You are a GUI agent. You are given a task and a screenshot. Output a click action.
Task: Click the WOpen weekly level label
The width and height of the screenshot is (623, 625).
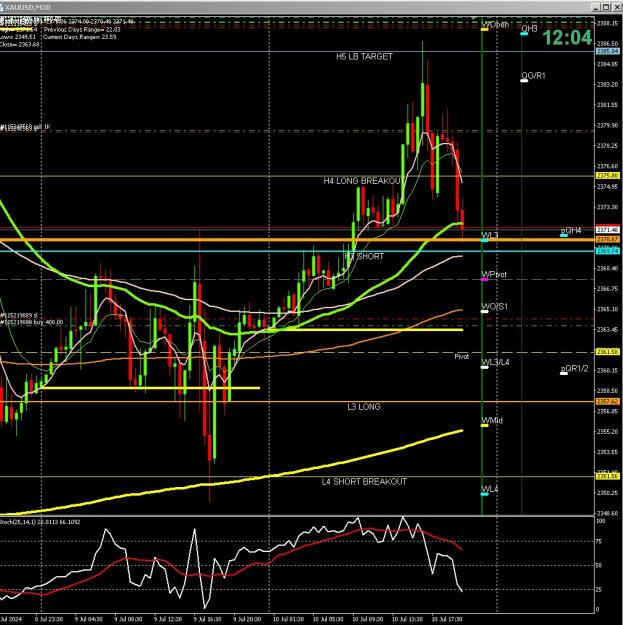click(495, 24)
